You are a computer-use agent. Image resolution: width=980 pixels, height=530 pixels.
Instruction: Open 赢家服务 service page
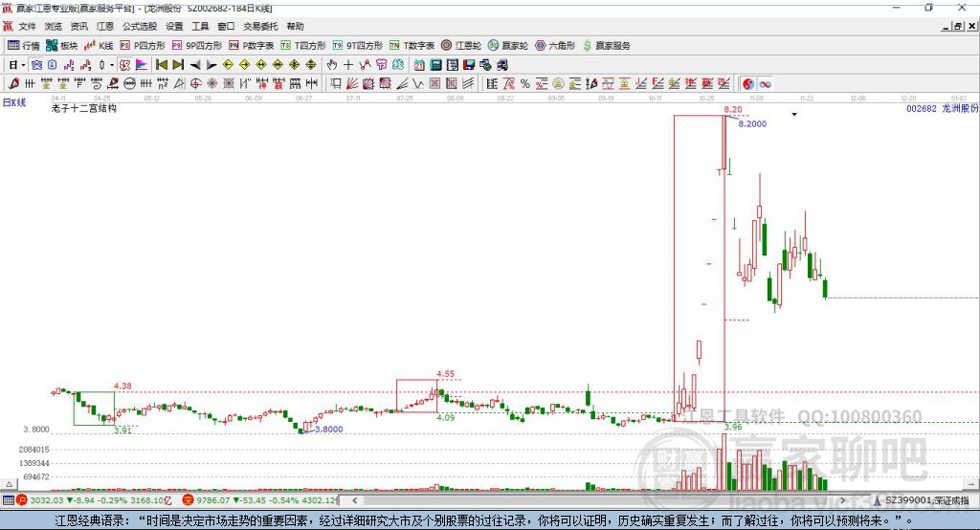coord(606,46)
